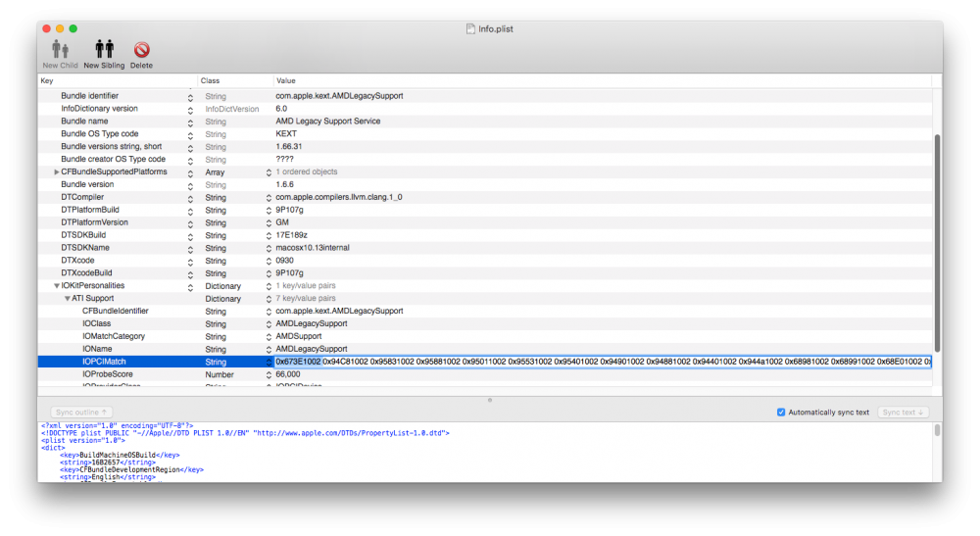
Task: Click the KEXT value
Action: click(x=286, y=133)
